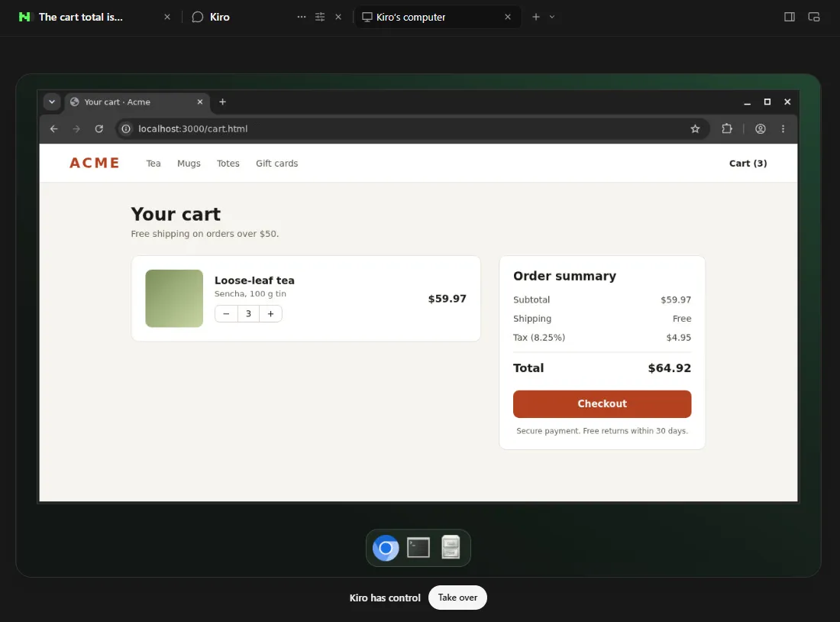Click the Take over button
Viewport: 840px width, 622px height.
point(457,598)
